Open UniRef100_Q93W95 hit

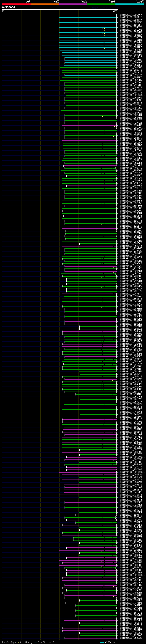click(131, 379)
